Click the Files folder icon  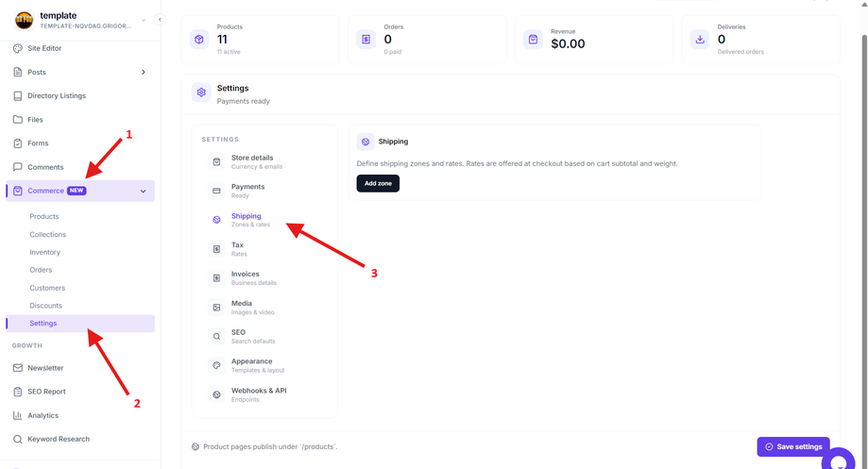click(18, 120)
